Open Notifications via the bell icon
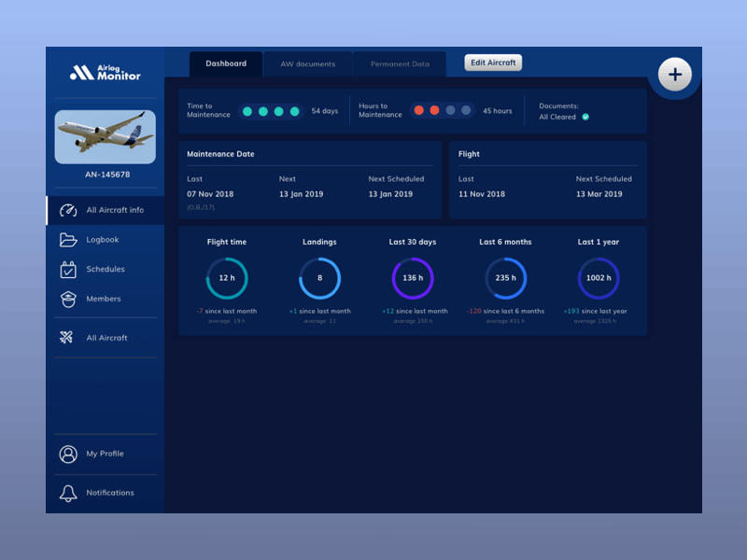The width and height of the screenshot is (747, 560). click(x=66, y=493)
